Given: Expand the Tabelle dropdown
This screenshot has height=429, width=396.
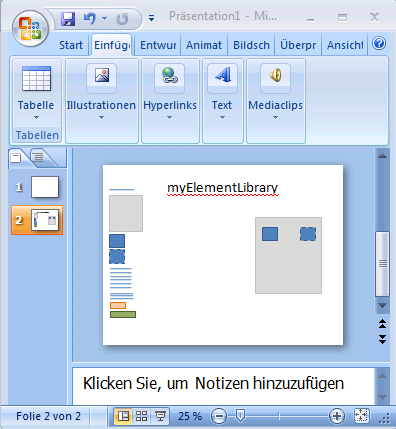Looking at the screenshot, I should click(x=36, y=118).
